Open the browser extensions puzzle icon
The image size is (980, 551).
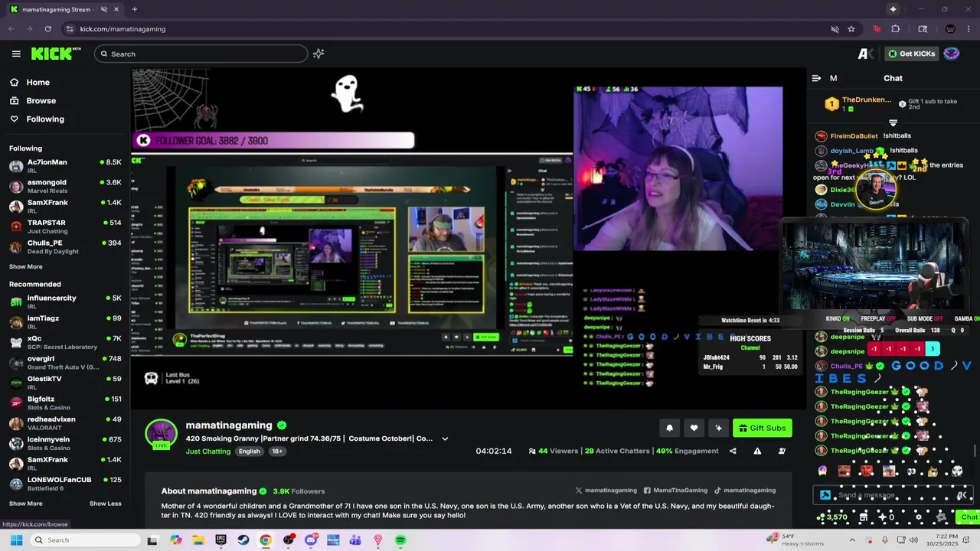point(896,29)
